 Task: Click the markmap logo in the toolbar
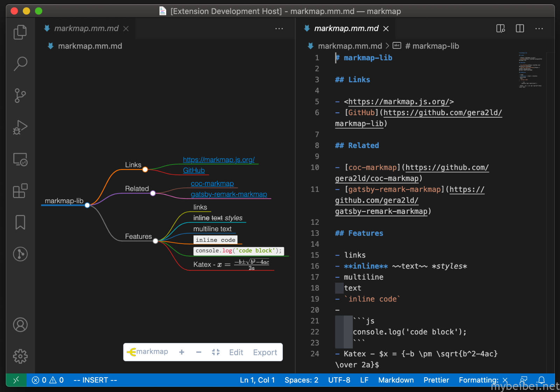147,352
